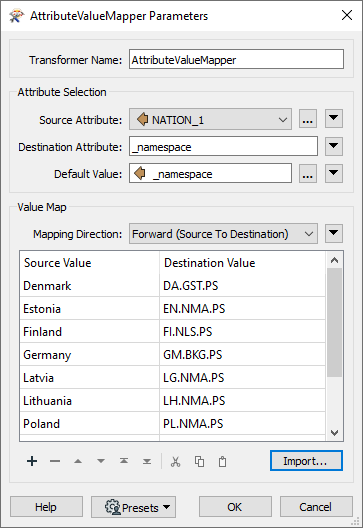
Task: Click the attribute arrow icon in Default Value field
Action: 140,173
